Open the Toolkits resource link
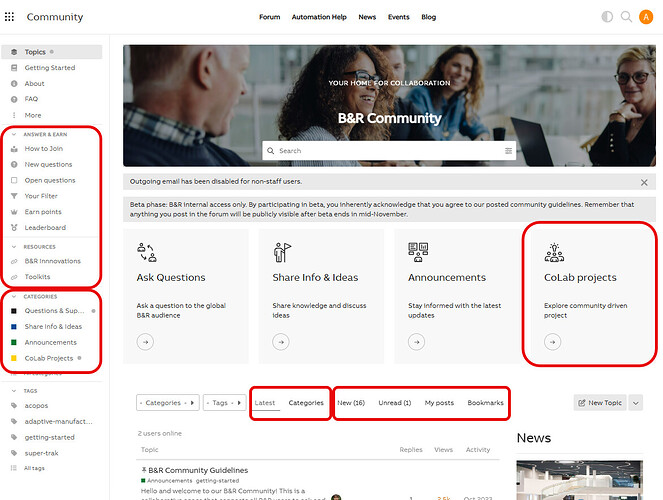 (x=37, y=277)
